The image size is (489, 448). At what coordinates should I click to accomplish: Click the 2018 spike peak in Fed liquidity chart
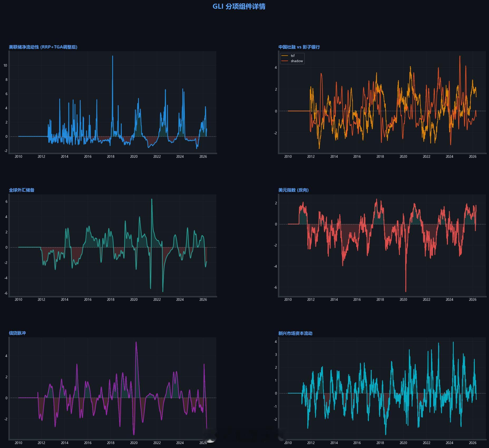coord(113,56)
